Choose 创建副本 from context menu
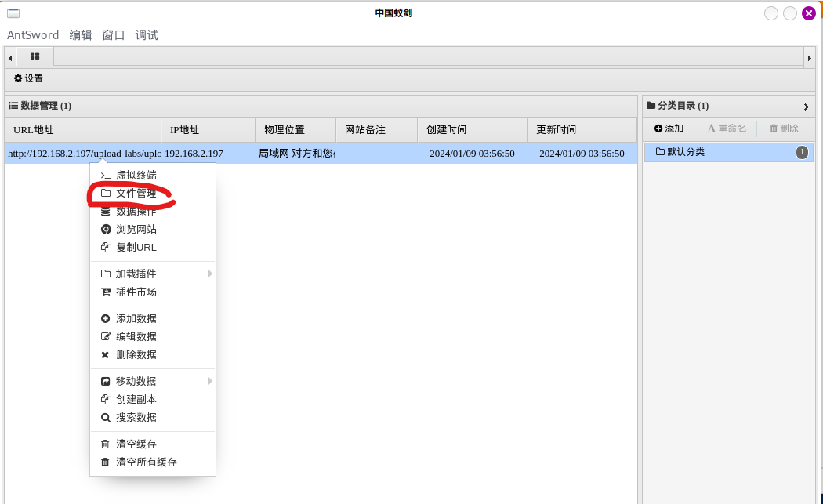This screenshot has height=504, width=823. pos(153,399)
